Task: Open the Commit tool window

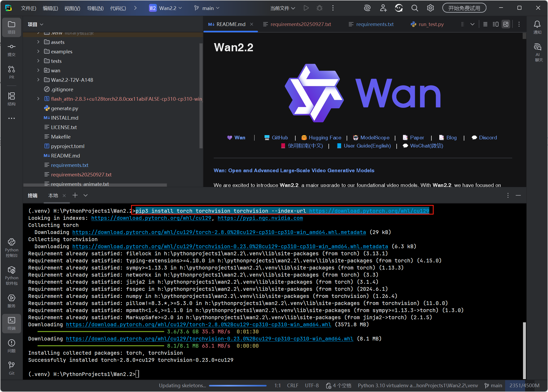Action: 11,50
